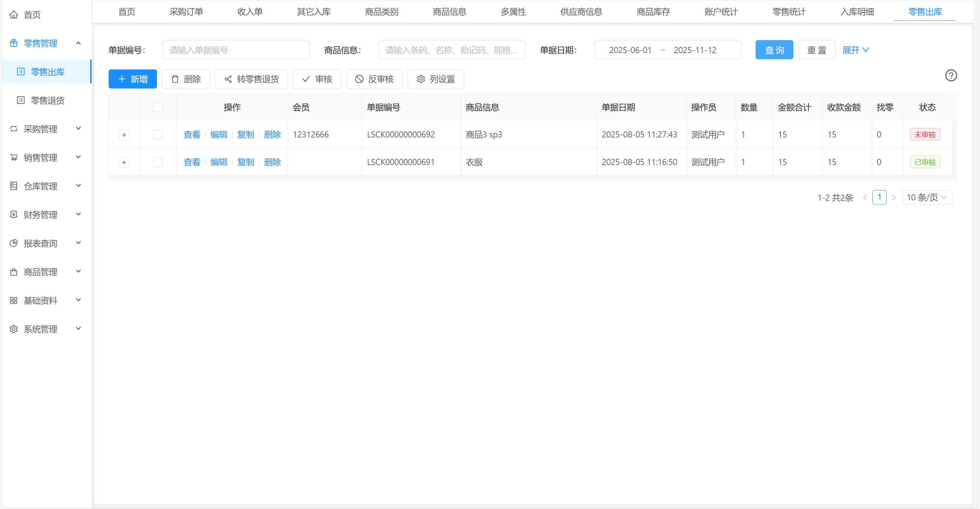Viewport: 980px width, 509px height.
Task: Click the share icon on 转零售退货
Action: point(228,79)
